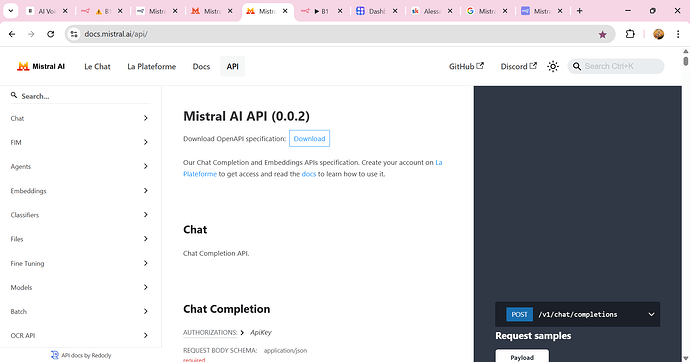The image size is (690, 362).
Task: Open the GitHub external link
Action: (x=466, y=66)
